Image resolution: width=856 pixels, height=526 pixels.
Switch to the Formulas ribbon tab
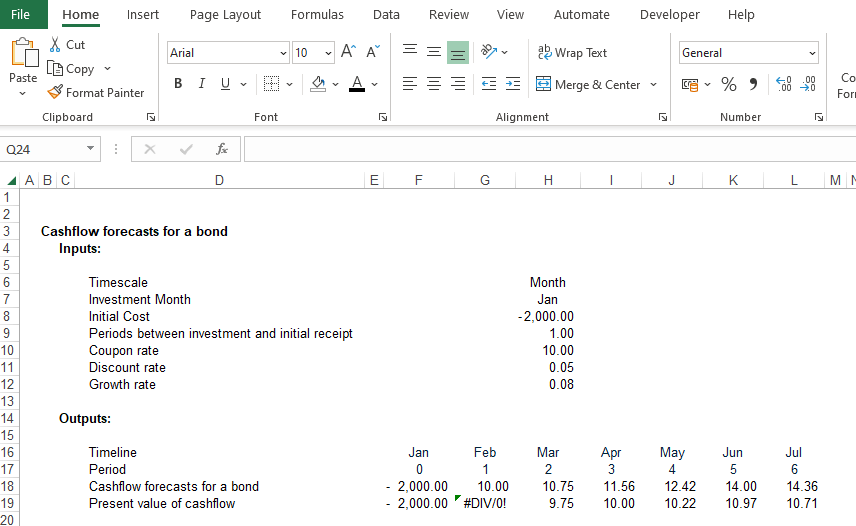click(317, 15)
